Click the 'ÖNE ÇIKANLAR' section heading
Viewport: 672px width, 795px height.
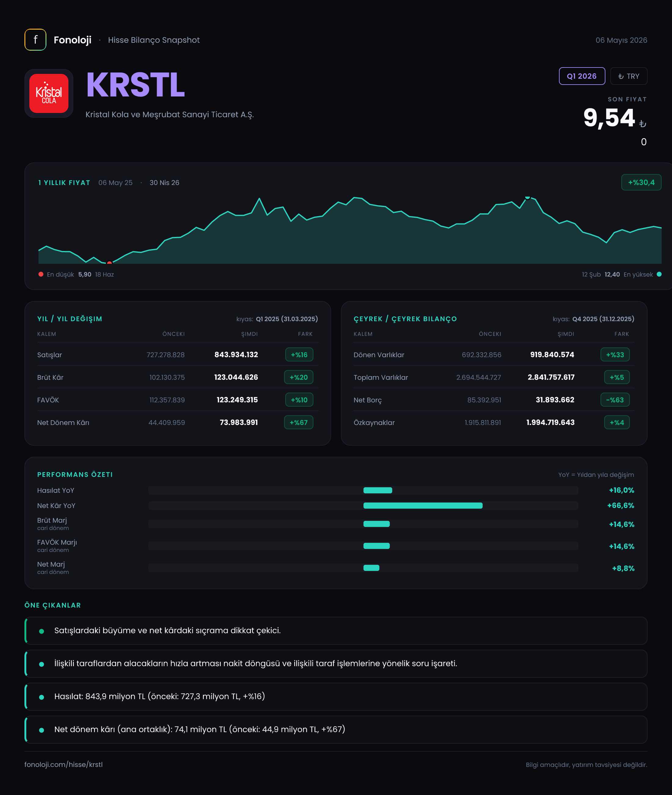(53, 605)
